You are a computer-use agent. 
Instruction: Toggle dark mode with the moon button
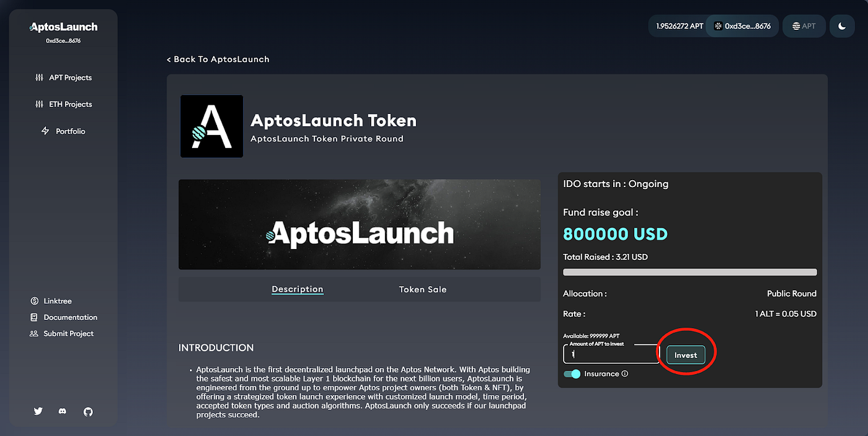pyautogui.click(x=841, y=25)
